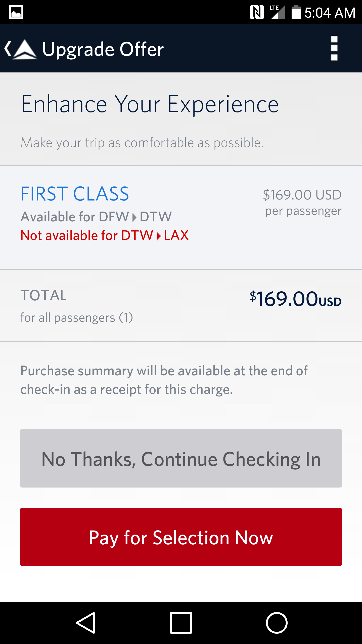Tap the image notification icon in status bar
The height and width of the screenshot is (644, 362).
pyautogui.click(x=16, y=12)
